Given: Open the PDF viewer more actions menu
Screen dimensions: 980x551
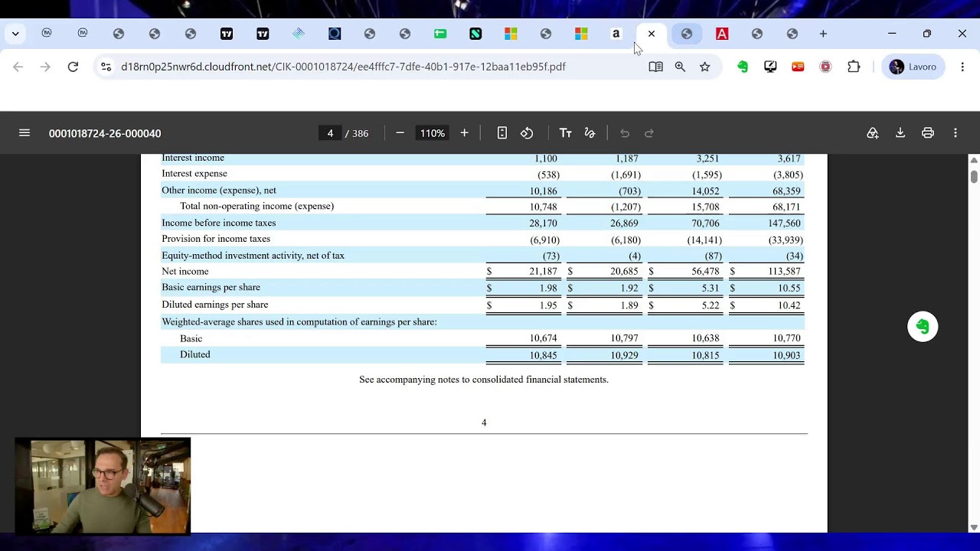Looking at the screenshot, I should pyautogui.click(x=955, y=133).
